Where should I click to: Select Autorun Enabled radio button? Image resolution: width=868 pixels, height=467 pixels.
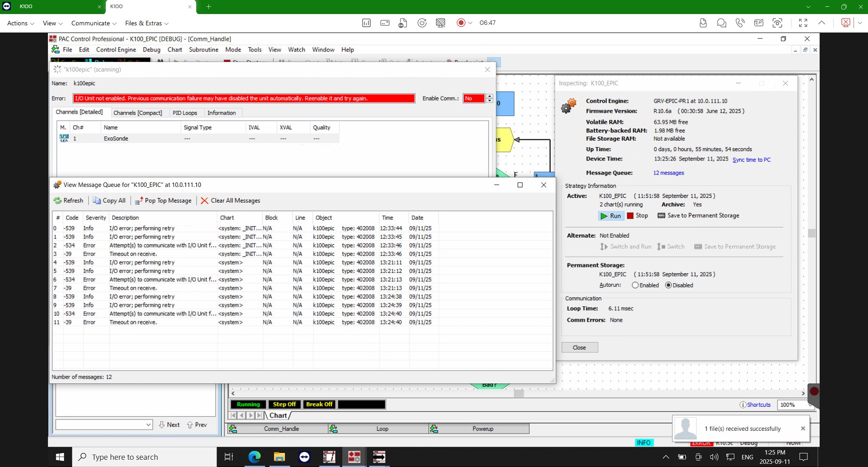click(x=635, y=285)
